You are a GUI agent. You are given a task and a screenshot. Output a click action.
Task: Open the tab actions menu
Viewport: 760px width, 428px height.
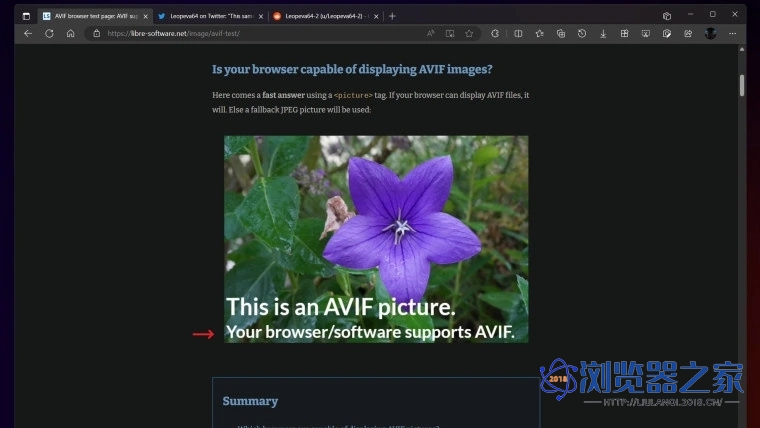coord(26,16)
